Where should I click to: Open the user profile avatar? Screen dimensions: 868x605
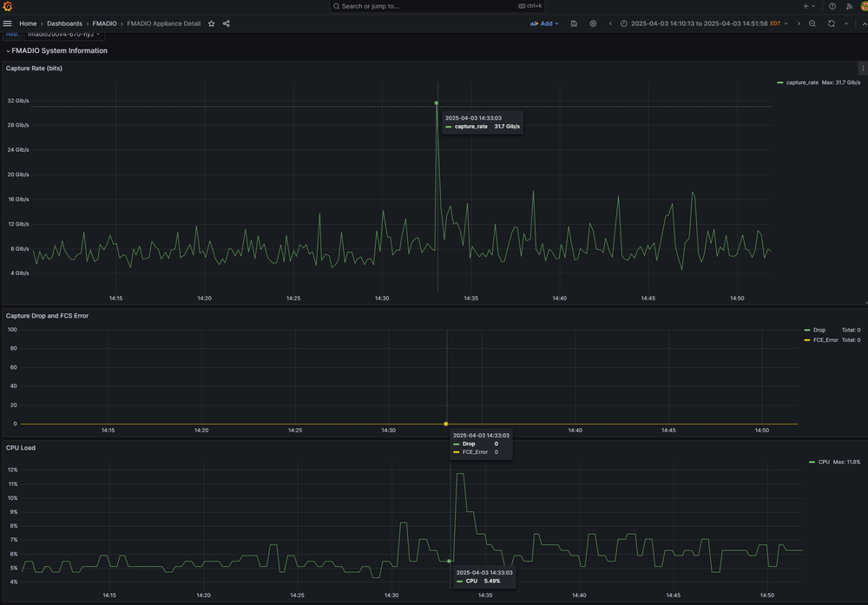[865, 6]
